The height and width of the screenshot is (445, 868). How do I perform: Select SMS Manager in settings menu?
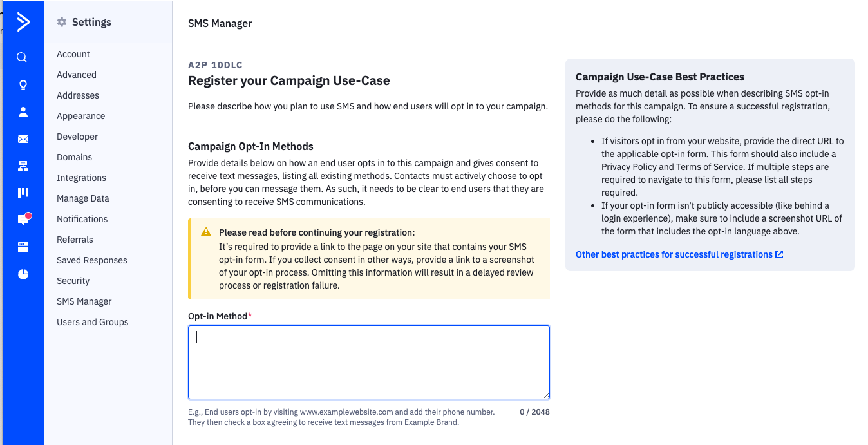pos(84,301)
